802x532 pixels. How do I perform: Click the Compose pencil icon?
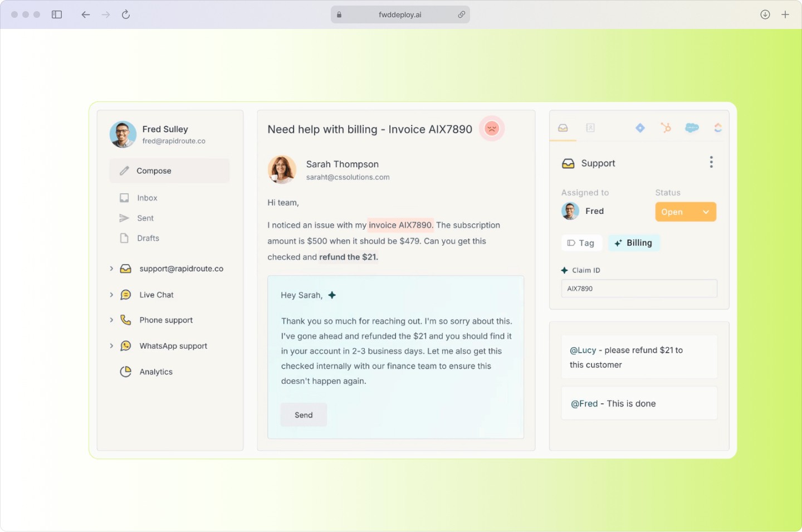[x=124, y=171]
